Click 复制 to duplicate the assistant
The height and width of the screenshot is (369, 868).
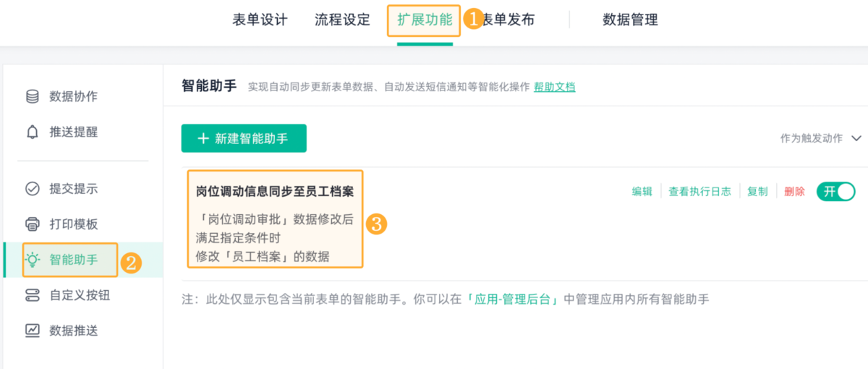[x=757, y=192]
